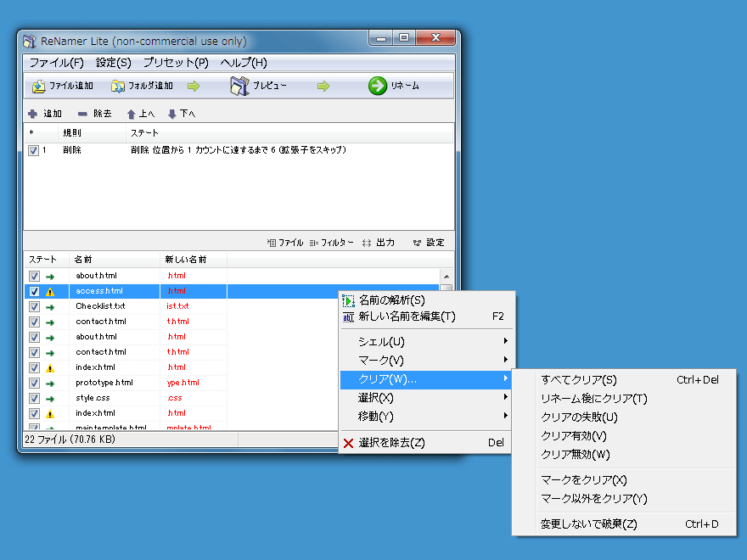Click the フォルダ追加 (add folder) toolbar icon
Screen dimensions: 747x560
(118, 87)
